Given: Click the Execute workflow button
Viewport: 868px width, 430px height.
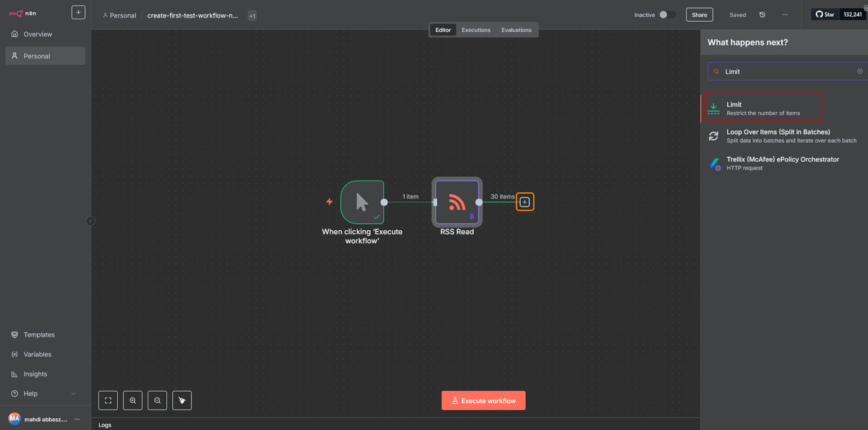Looking at the screenshot, I should [483, 401].
